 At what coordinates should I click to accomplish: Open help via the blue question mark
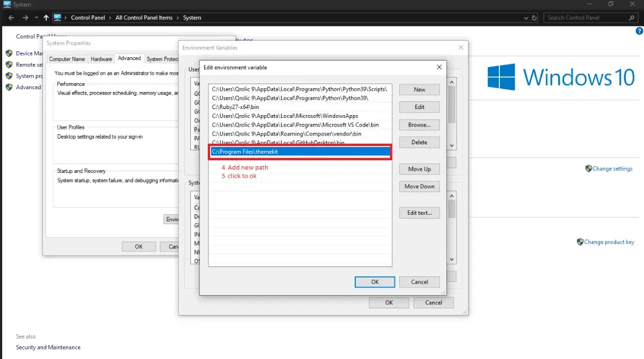coord(639,31)
